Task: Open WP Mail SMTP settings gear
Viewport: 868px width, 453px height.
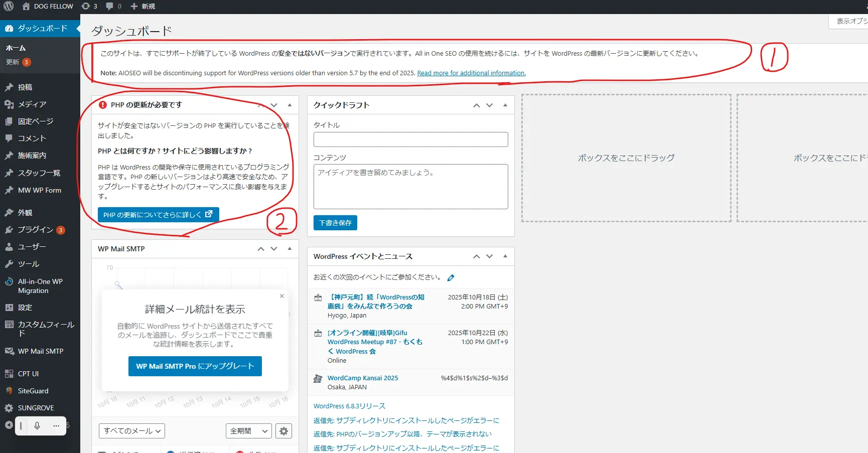Action: tap(283, 431)
